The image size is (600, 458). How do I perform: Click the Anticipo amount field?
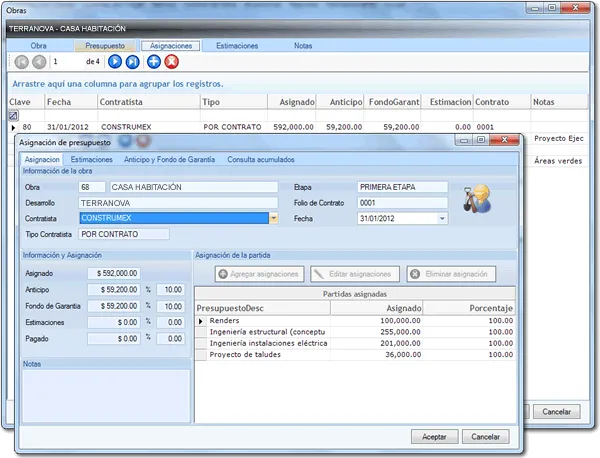pos(114,290)
